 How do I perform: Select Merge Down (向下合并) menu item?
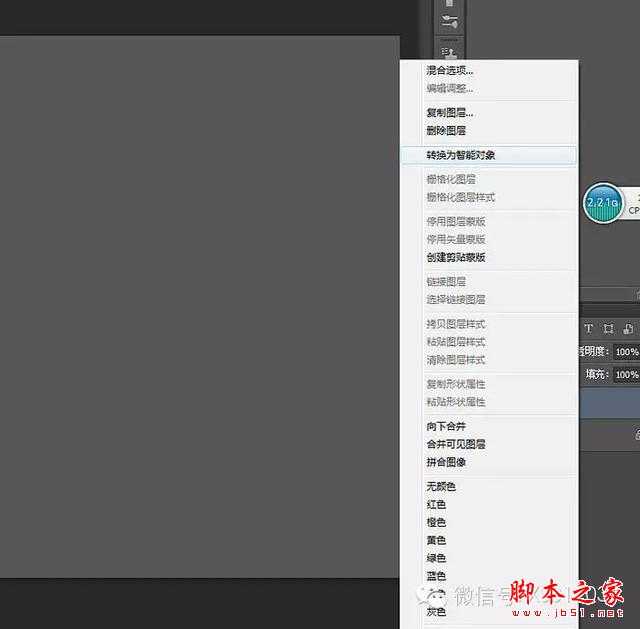click(446, 426)
